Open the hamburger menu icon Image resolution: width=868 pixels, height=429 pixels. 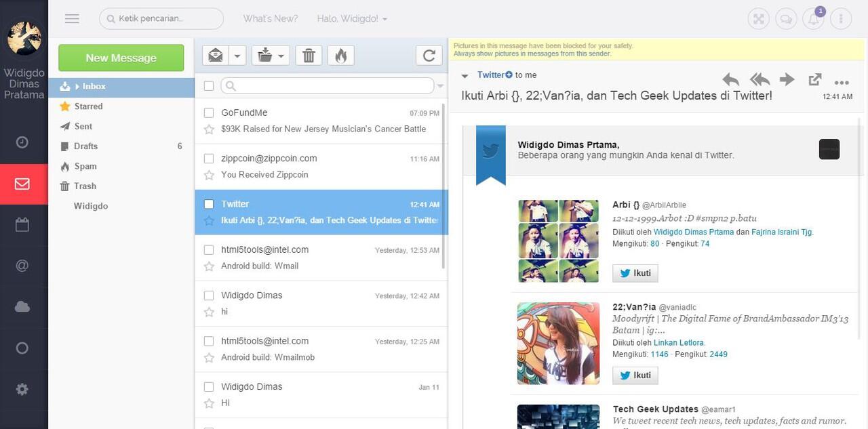point(72,19)
